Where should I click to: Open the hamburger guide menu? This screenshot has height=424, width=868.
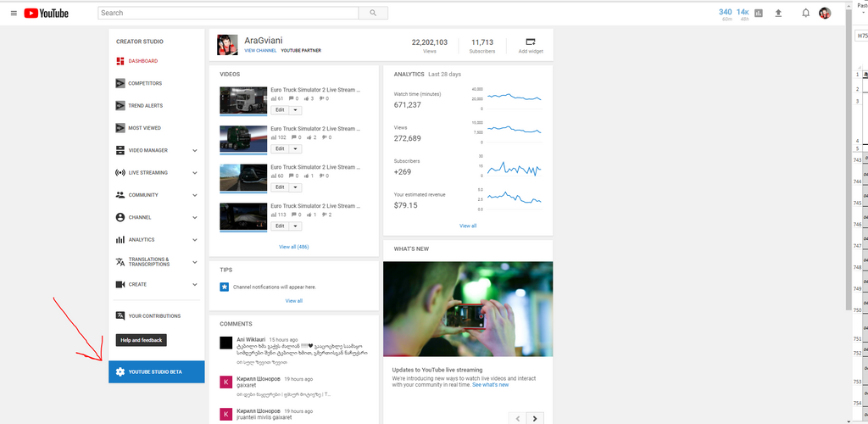tap(14, 14)
